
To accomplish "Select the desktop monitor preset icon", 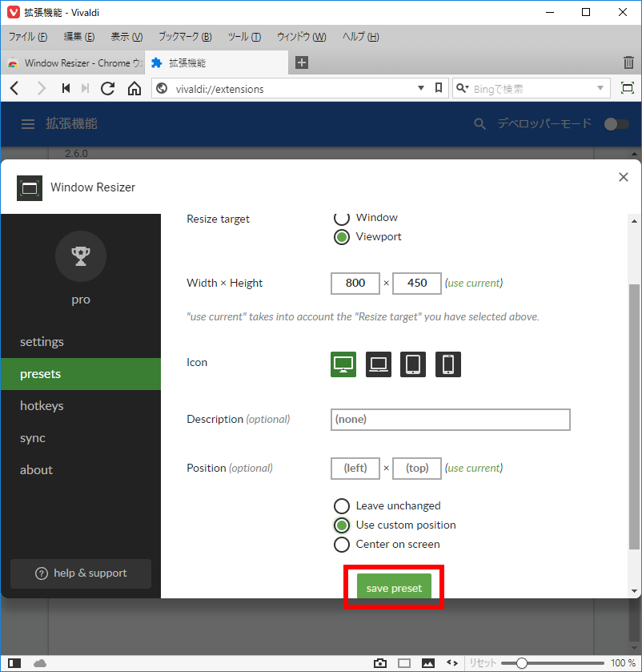I will tap(343, 364).
